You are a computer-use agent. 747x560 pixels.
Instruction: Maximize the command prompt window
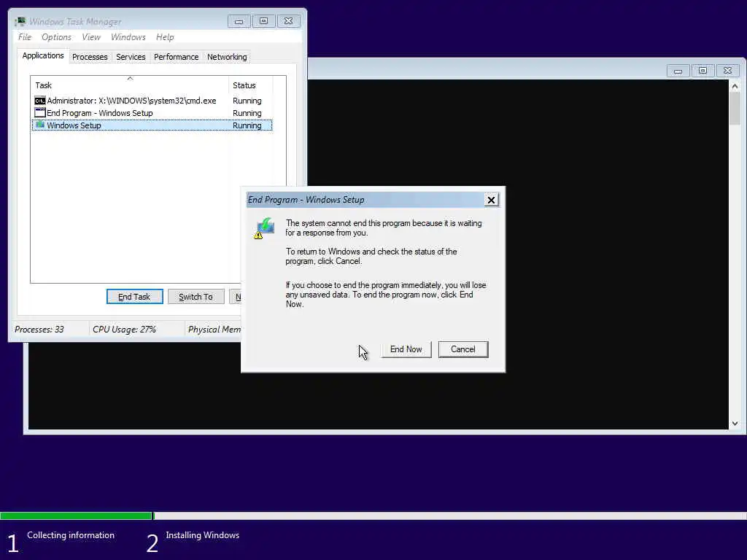(x=703, y=71)
